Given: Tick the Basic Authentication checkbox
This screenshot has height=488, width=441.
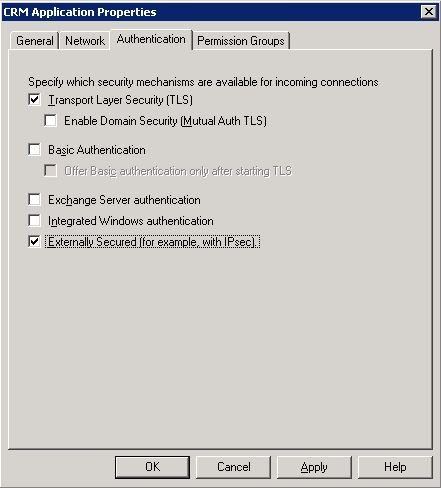Looking at the screenshot, I should point(34,149).
